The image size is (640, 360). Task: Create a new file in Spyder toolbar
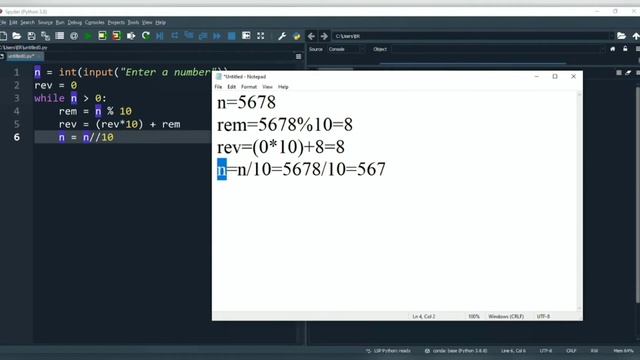tap(3, 36)
